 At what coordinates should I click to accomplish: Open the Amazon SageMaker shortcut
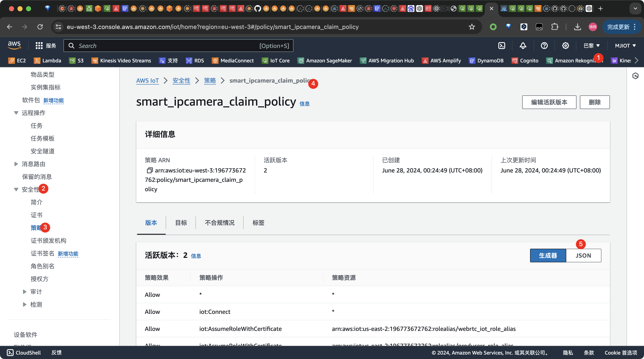click(325, 61)
